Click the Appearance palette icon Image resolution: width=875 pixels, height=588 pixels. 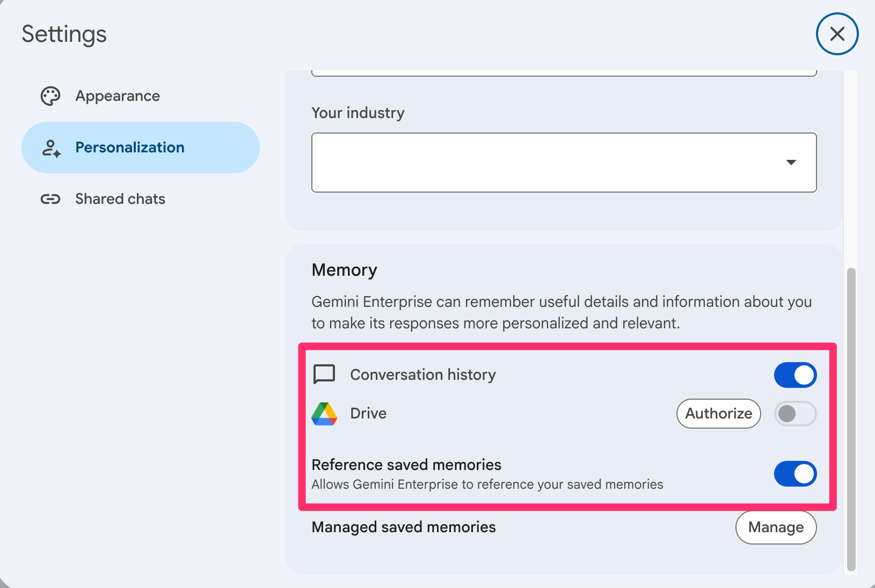tap(50, 96)
